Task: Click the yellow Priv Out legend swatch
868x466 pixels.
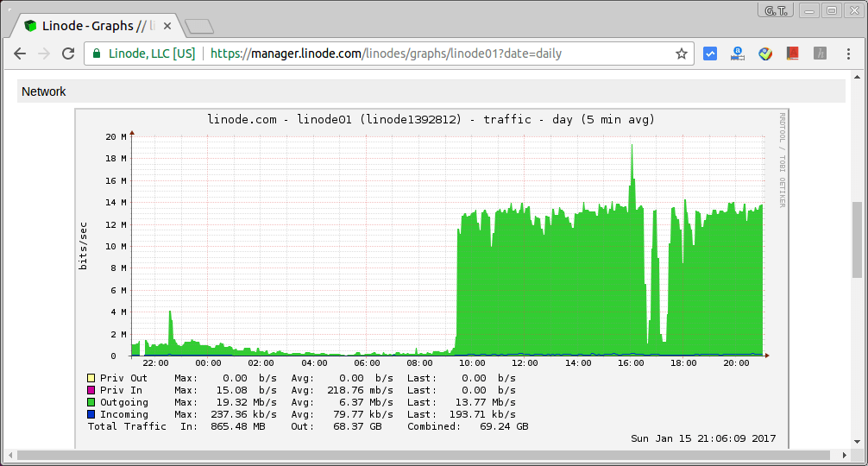Action: (91, 378)
